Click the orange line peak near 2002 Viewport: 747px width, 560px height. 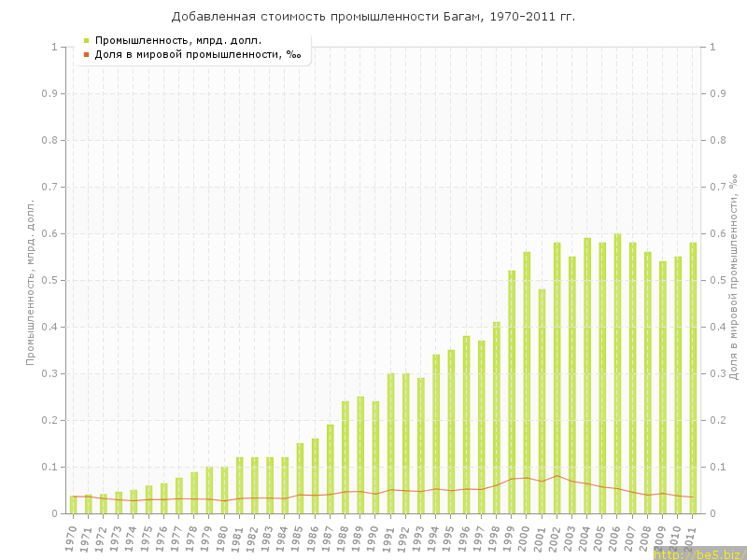(557, 475)
